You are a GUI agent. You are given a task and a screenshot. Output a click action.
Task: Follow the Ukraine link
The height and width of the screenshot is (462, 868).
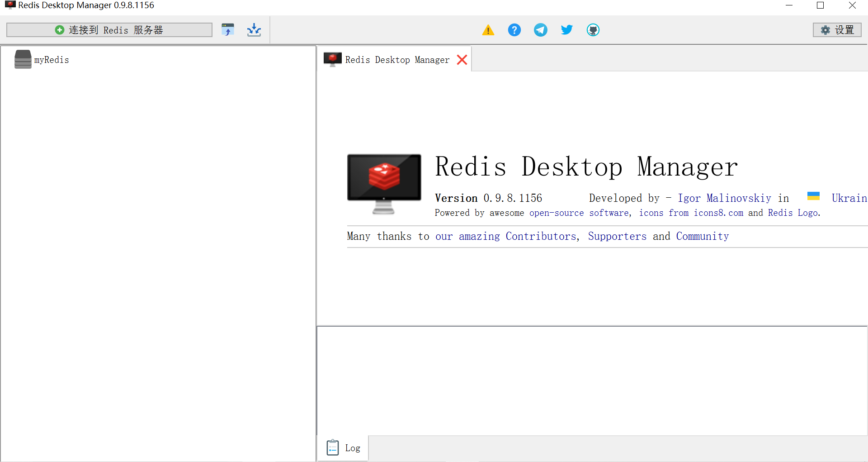click(849, 198)
